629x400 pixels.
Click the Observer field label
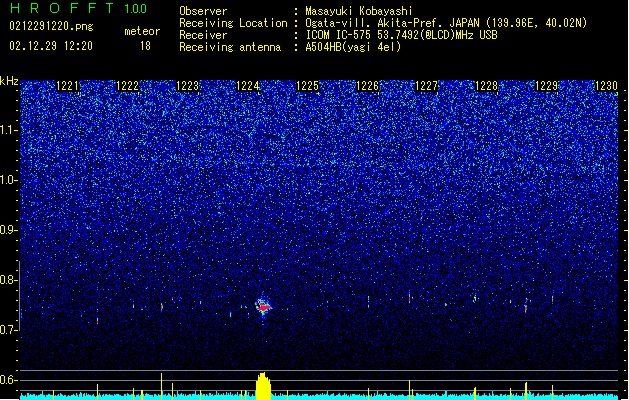click(x=203, y=11)
